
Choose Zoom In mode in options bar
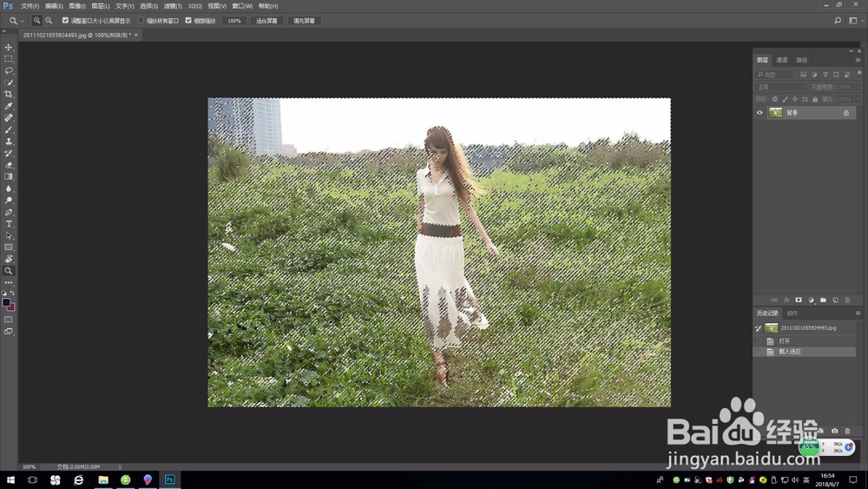[36, 21]
